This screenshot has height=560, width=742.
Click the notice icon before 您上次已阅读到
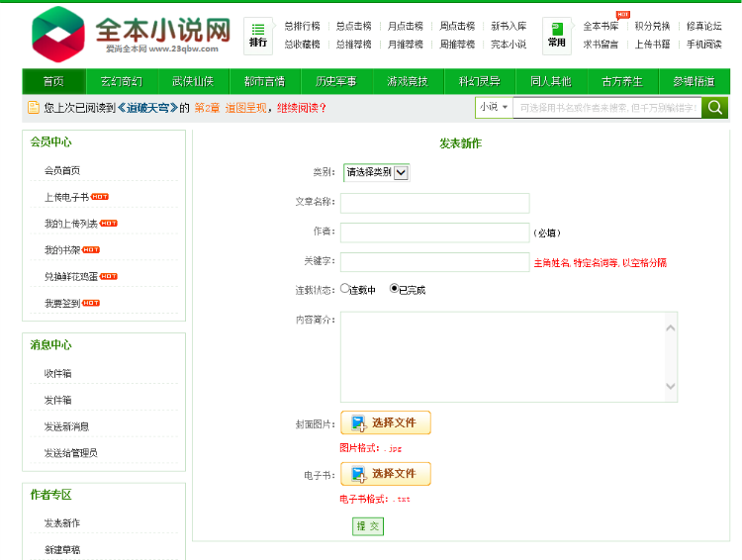coord(34,108)
